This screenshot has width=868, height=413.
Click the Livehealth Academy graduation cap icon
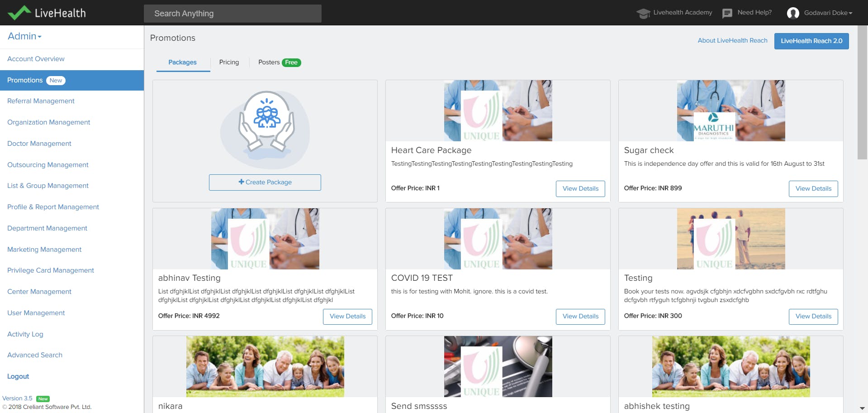click(643, 13)
